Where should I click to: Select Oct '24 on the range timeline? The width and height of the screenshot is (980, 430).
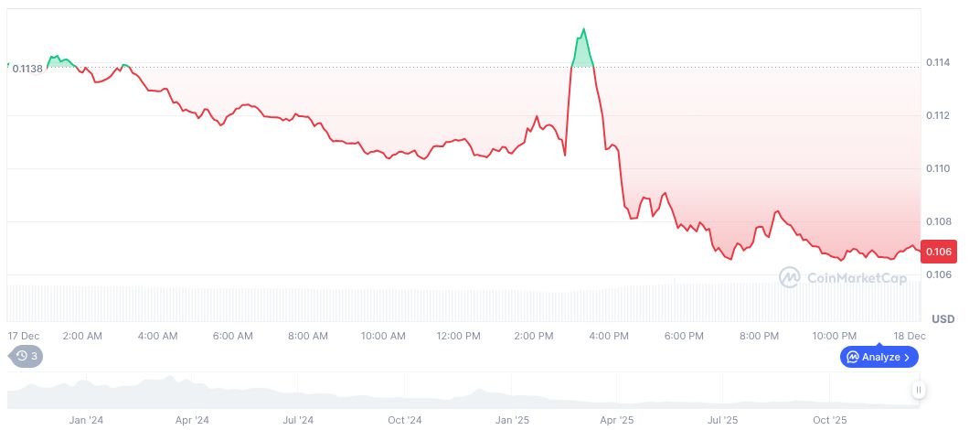(404, 420)
